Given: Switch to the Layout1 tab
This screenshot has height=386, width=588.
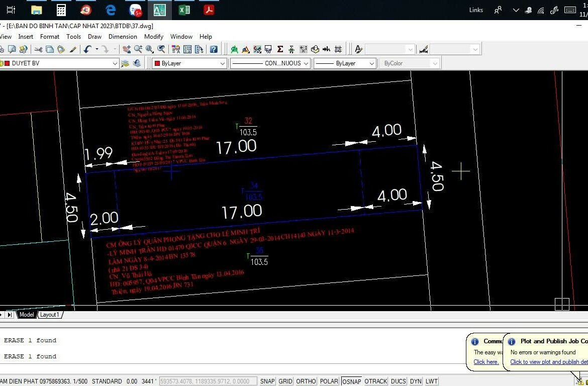Looking at the screenshot, I should [49, 315].
